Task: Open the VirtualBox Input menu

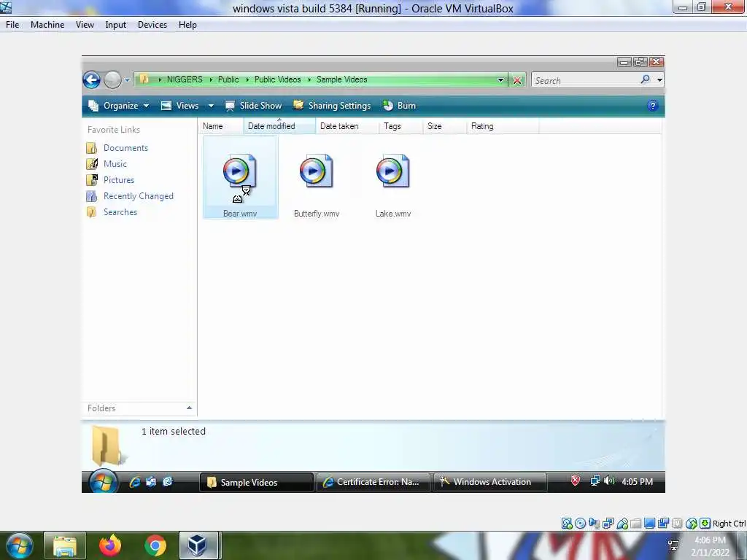Action: 116,25
